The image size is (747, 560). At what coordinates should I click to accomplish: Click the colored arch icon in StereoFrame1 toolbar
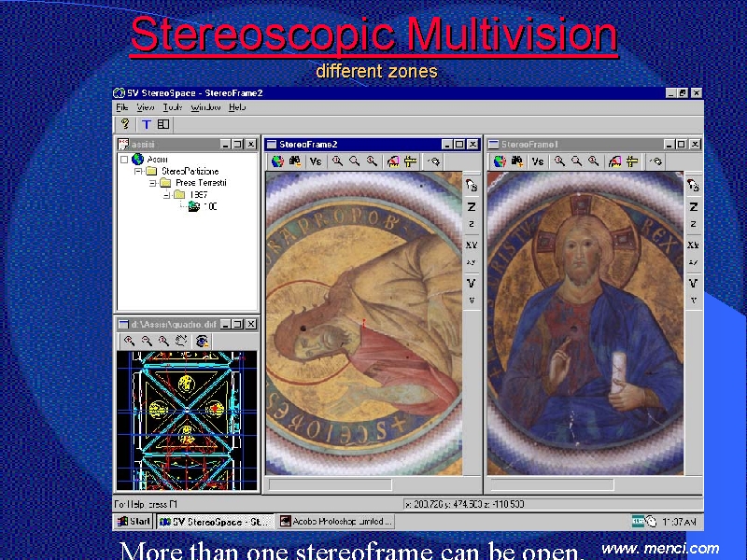(x=615, y=161)
